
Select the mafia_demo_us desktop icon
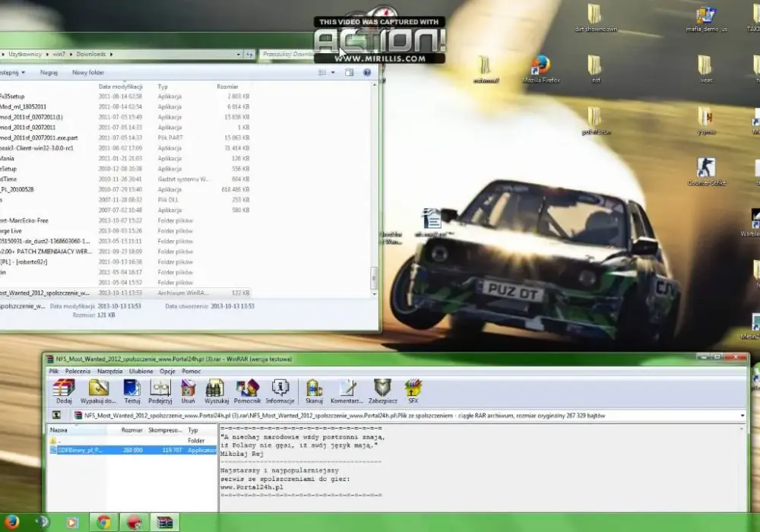click(x=706, y=19)
